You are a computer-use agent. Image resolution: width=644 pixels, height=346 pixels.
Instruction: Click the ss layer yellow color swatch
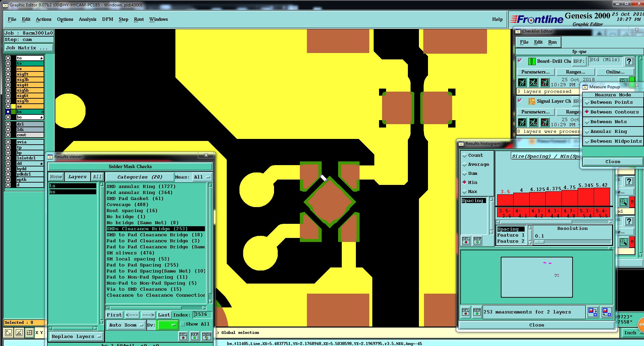(13, 106)
